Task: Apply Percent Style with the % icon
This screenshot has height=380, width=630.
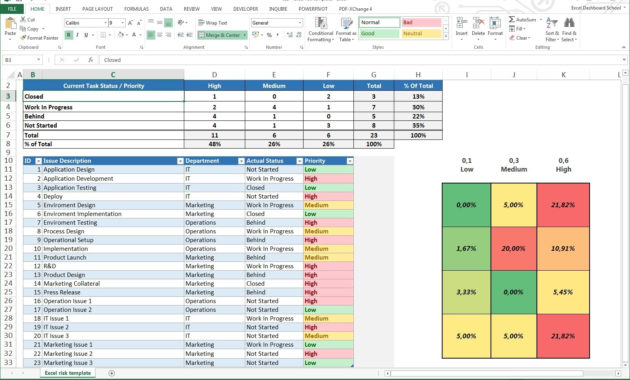Action: pyautogui.click(x=269, y=35)
